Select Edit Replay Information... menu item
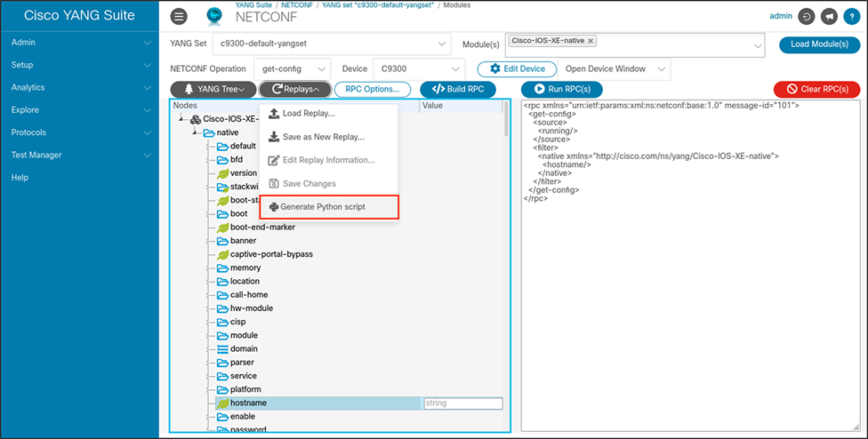 point(328,160)
